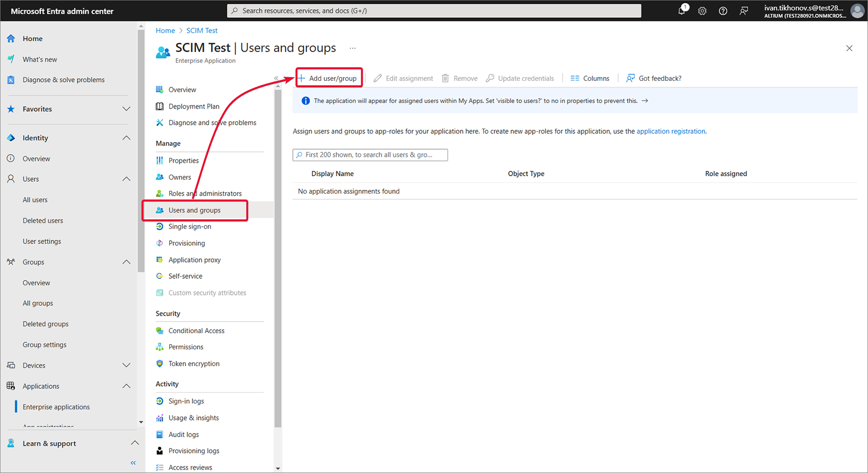Open the help question mark icon
Screen dimensions: 868x473
point(723,11)
